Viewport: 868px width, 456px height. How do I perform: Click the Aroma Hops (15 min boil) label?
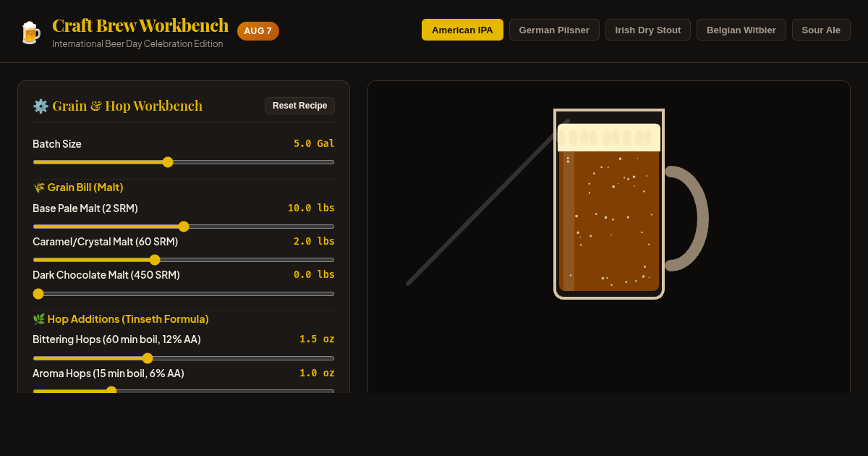(109, 373)
